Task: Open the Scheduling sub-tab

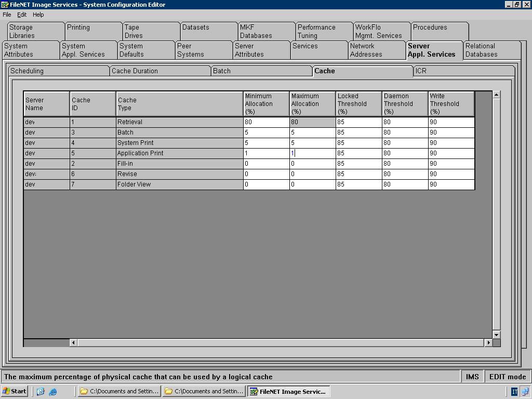Action: [x=59, y=71]
